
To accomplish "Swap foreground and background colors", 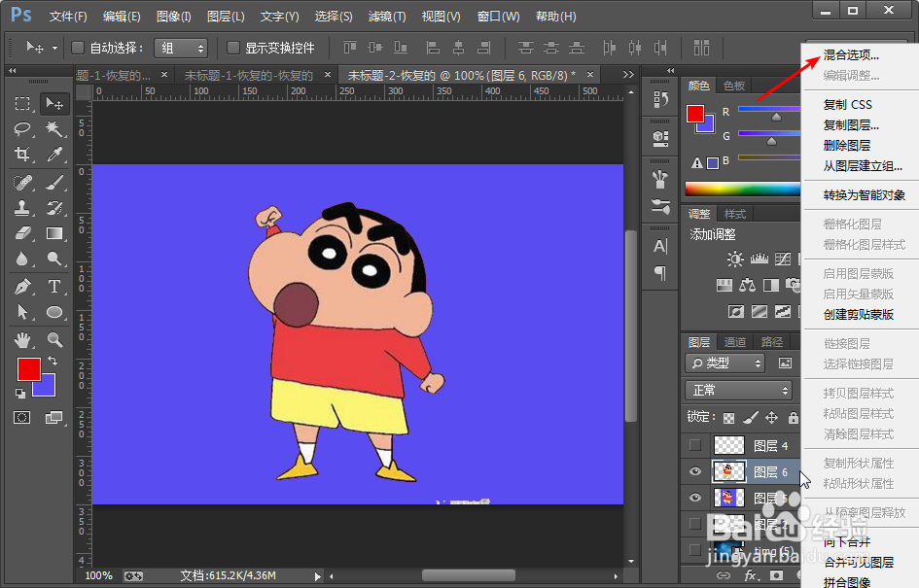I will click(x=53, y=361).
